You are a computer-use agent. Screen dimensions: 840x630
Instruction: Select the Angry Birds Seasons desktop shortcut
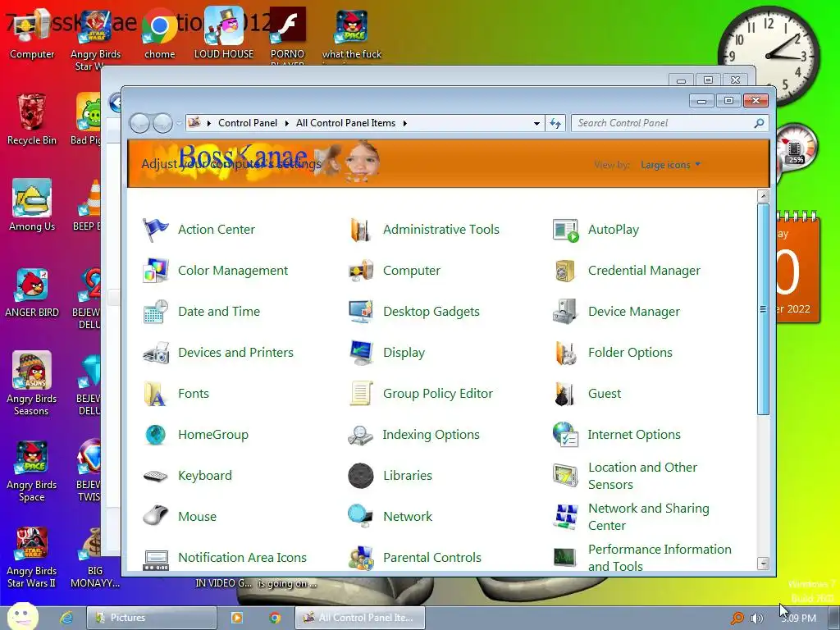(32, 383)
